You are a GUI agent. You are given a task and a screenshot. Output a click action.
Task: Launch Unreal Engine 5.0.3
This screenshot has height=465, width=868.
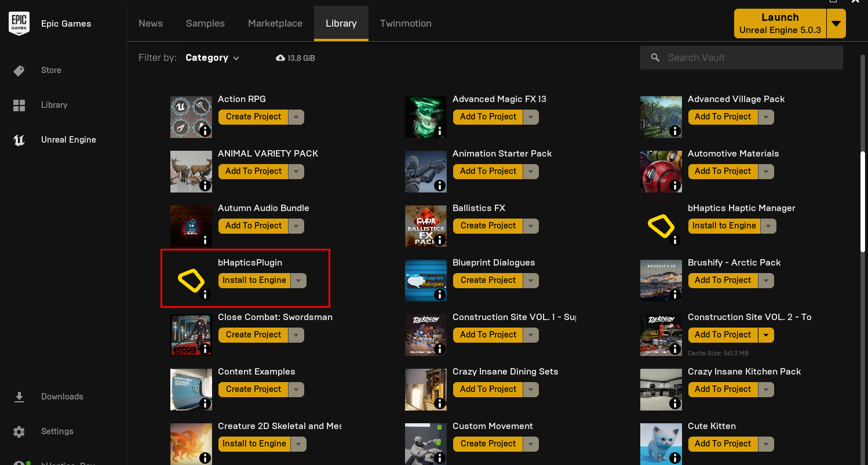780,24
